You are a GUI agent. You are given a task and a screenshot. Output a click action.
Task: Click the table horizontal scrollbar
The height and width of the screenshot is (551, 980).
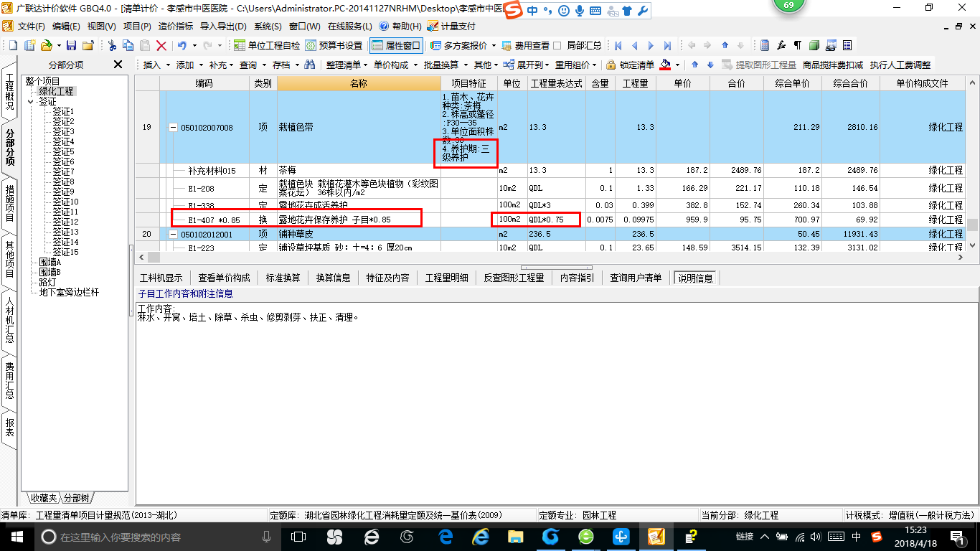pos(552,256)
